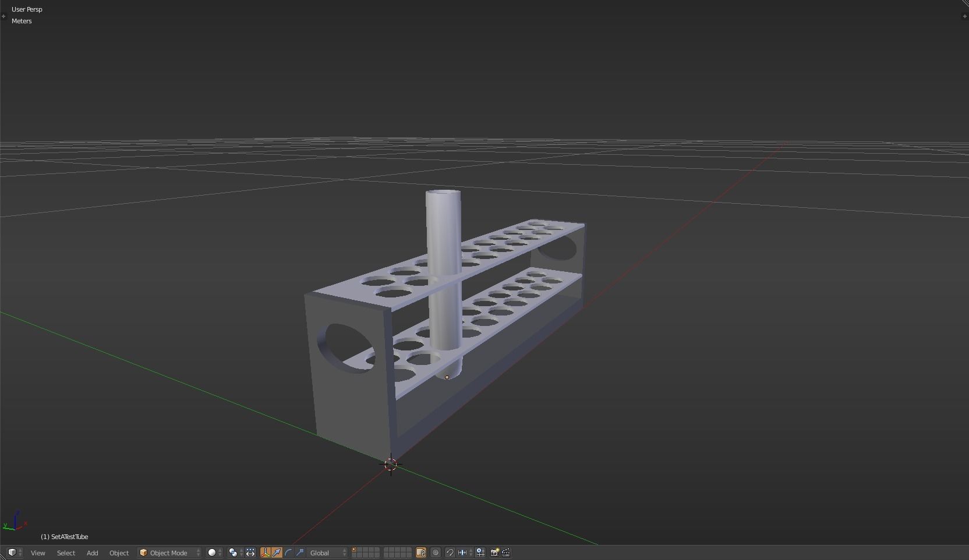Click the snap target icon
The width and height of the screenshot is (969, 560).
pos(480,552)
